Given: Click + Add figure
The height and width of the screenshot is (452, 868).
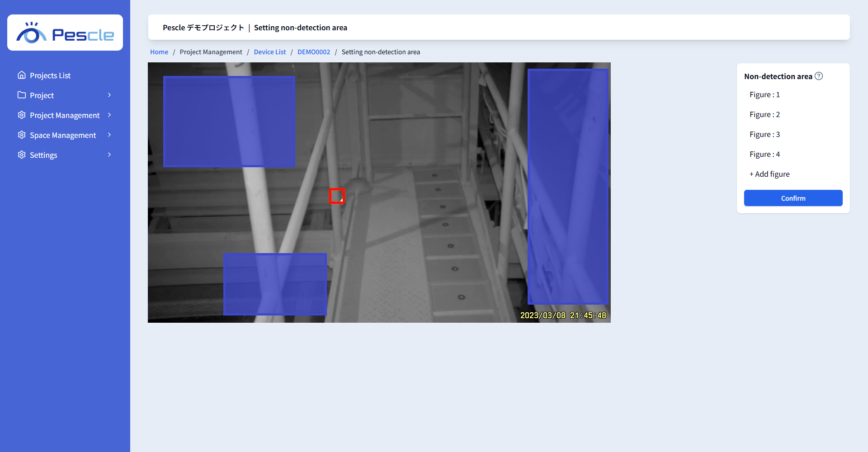Looking at the screenshot, I should tap(769, 174).
